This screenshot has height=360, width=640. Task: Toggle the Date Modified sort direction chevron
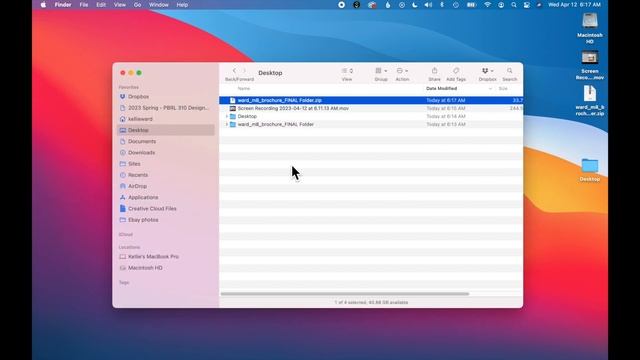click(490, 89)
